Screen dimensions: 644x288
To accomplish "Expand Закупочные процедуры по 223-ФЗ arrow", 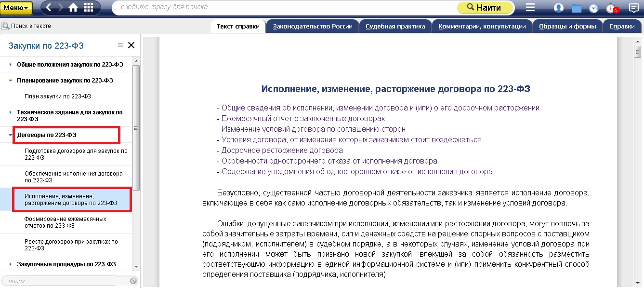I will point(11,264).
